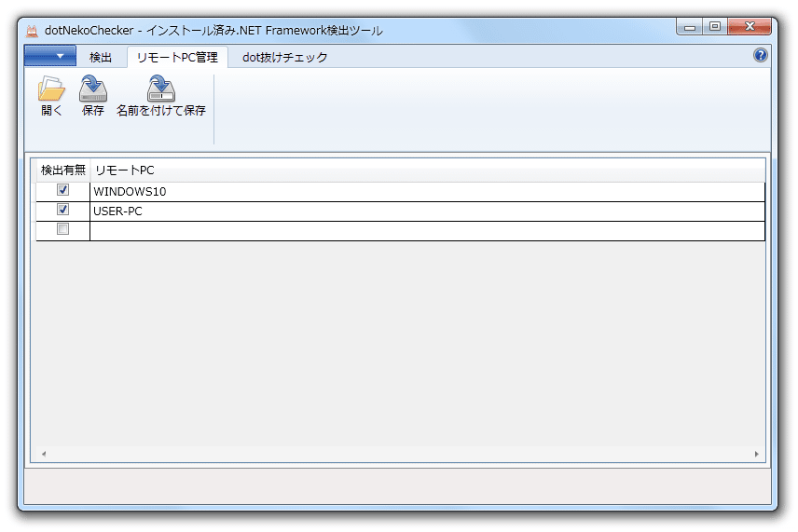Sort by the 検出有無 column header

63,170
